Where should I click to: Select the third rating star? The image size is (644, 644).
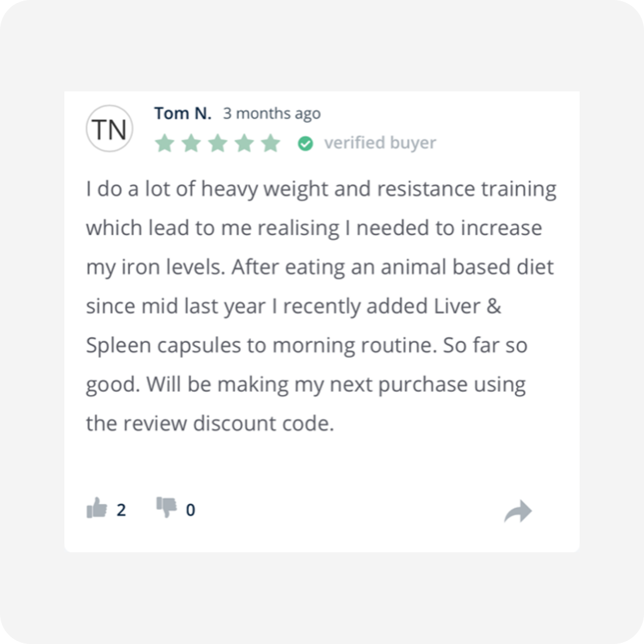click(218, 143)
